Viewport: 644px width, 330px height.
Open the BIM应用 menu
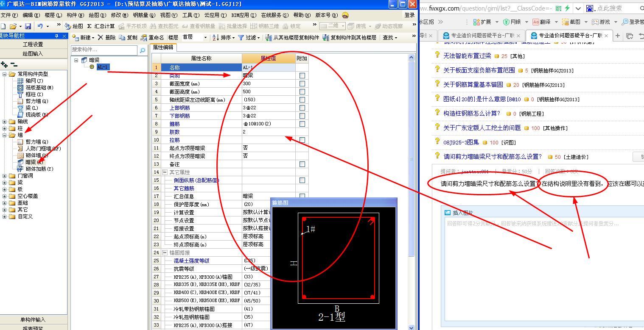(x=244, y=15)
